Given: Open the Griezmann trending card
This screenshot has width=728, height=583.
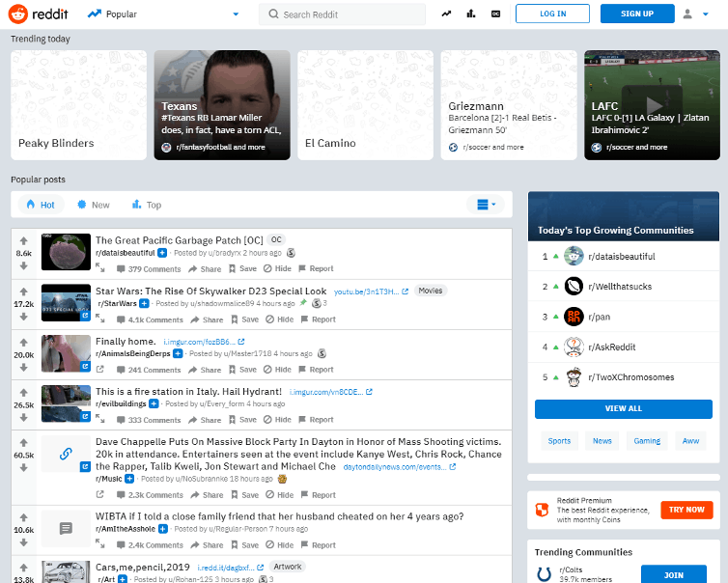Looking at the screenshot, I should click(x=509, y=105).
